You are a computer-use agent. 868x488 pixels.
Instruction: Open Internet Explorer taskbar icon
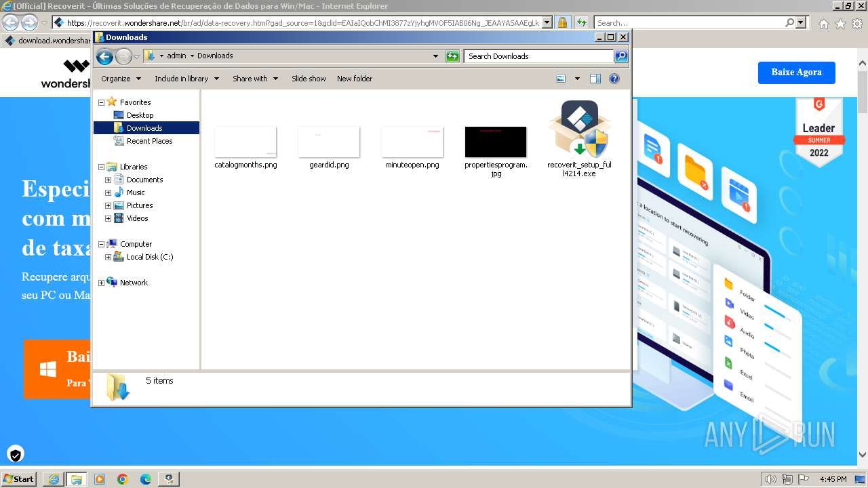(x=54, y=479)
